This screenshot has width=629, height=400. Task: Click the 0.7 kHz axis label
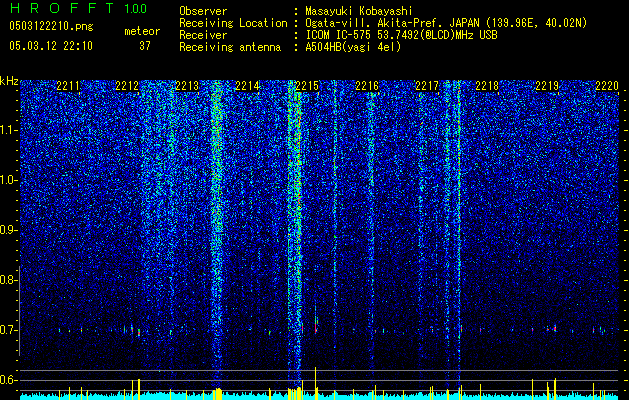pos(9,330)
